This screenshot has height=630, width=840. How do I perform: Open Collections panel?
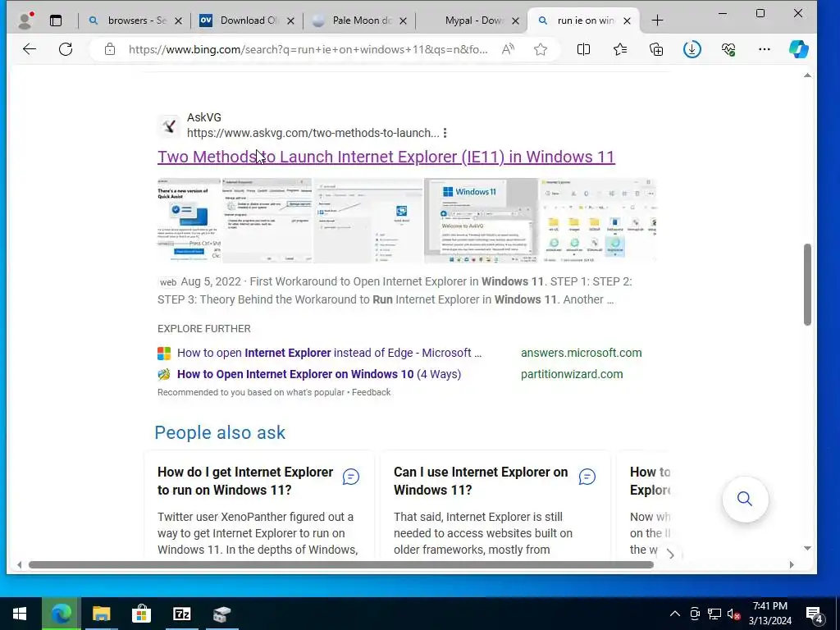656,49
